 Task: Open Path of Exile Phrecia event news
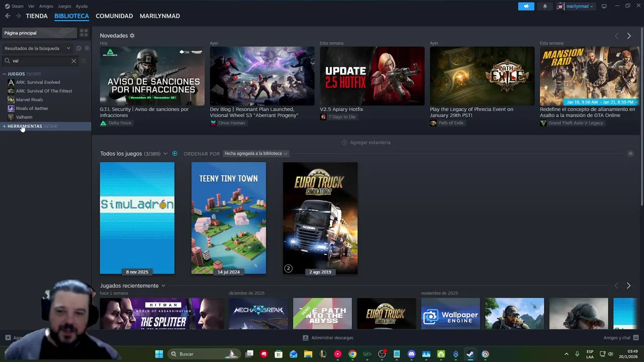(x=482, y=76)
